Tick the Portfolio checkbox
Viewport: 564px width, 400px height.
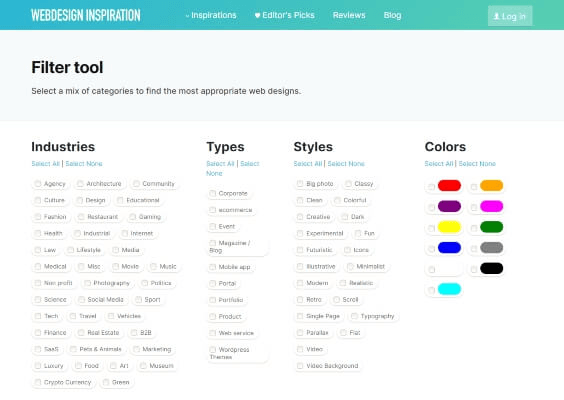[213, 300]
